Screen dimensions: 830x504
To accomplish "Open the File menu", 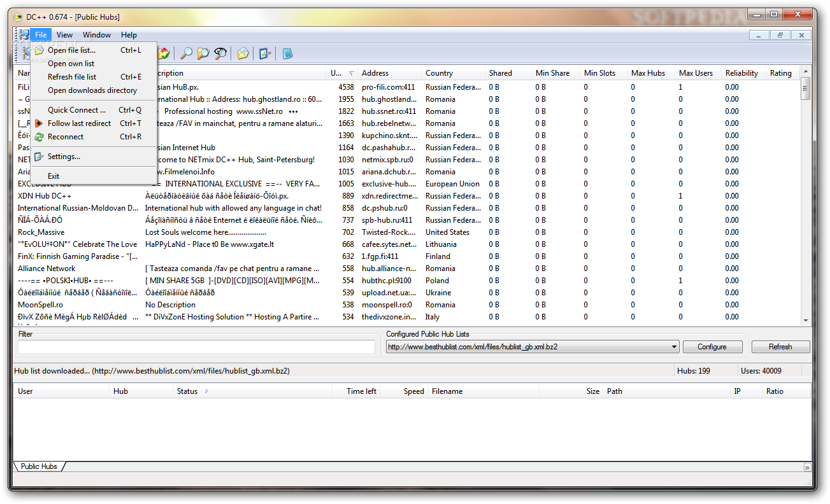I will (x=41, y=35).
